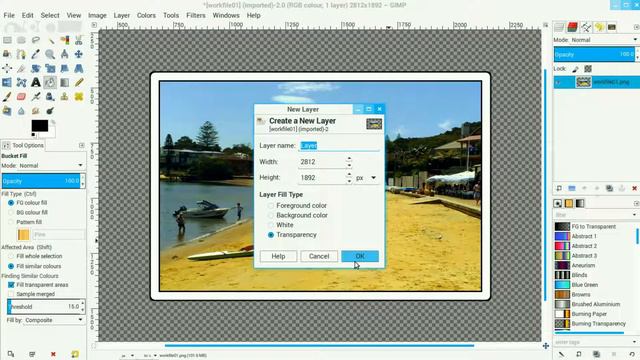This screenshot has height=360, width=640.
Task: Select the Alignment tool
Action: point(7,68)
